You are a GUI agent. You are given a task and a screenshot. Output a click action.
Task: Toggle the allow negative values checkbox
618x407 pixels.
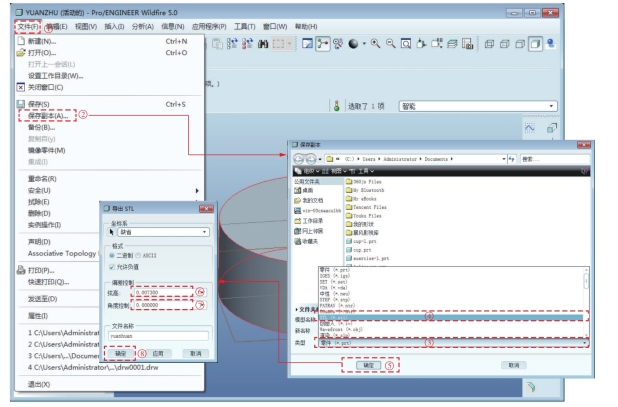[112, 267]
